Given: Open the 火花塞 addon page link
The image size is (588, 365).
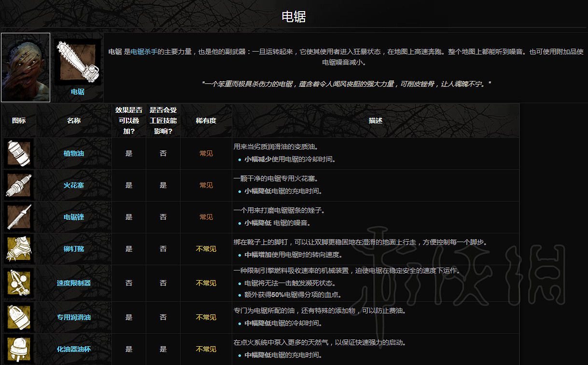Looking at the screenshot, I should [73, 185].
